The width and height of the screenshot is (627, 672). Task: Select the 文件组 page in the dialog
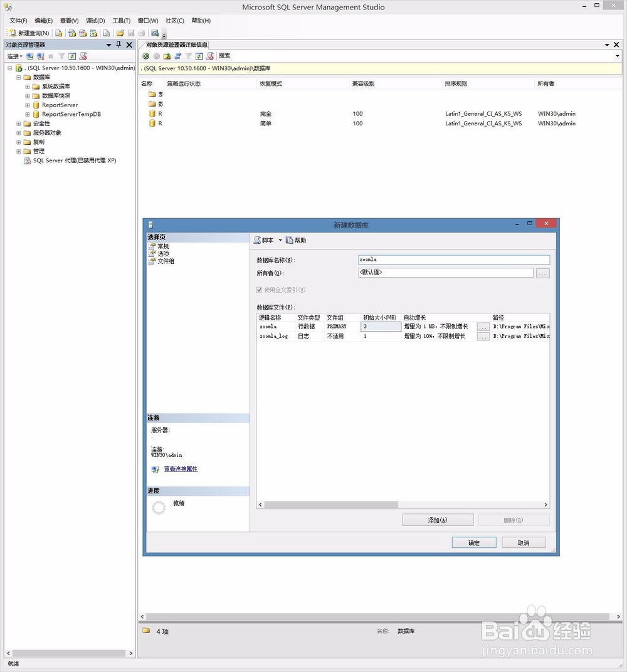(x=166, y=261)
